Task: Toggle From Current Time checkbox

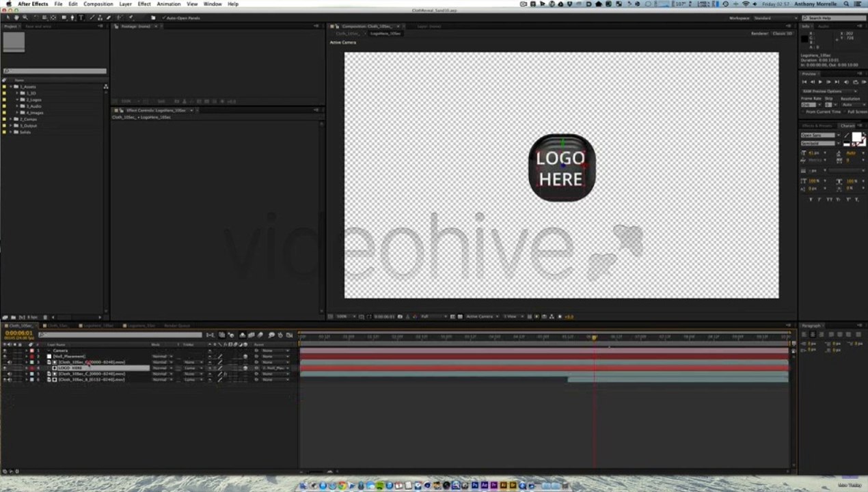Action: pyautogui.click(x=803, y=112)
